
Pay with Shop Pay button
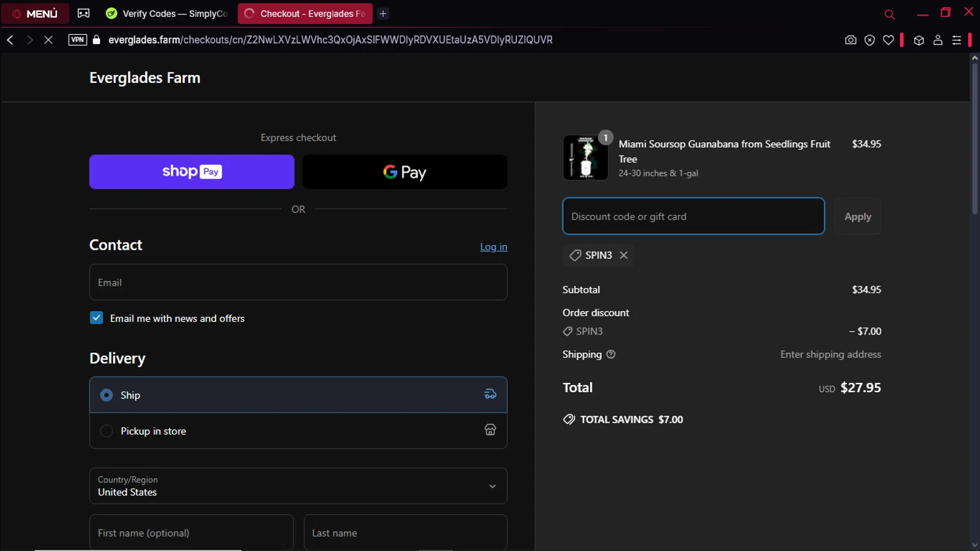pyautogui.click(x=191, y=172)
